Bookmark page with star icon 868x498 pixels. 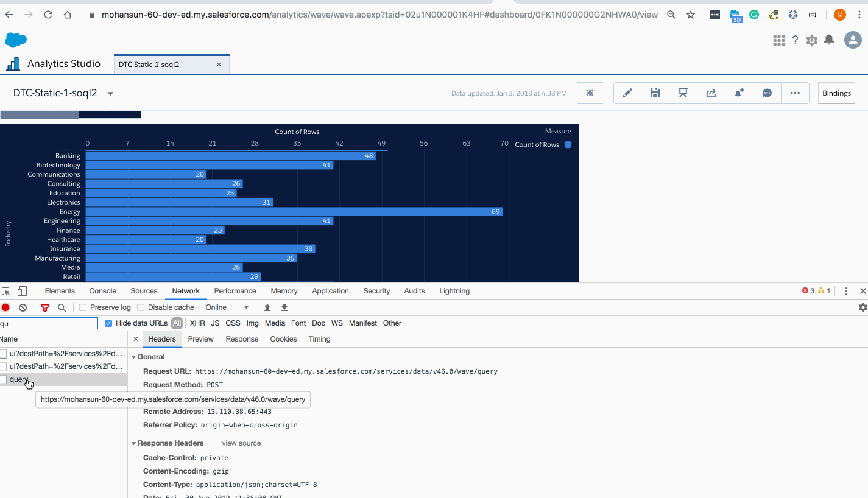pos(691,15)
